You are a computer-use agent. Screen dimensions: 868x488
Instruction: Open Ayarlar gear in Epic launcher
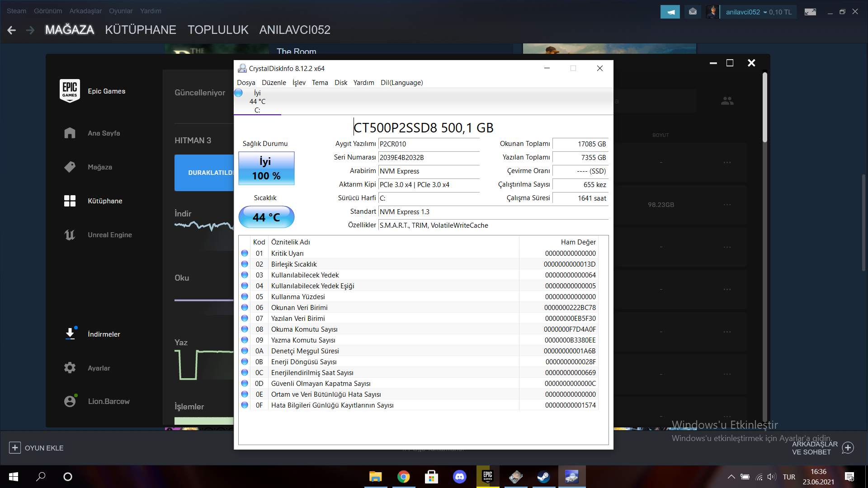click(70, 368)
